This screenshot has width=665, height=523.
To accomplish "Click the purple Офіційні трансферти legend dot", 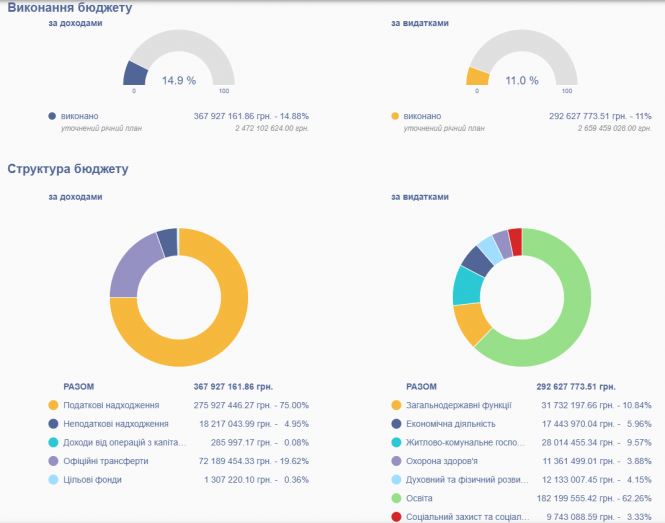I will tap(53, 460).
